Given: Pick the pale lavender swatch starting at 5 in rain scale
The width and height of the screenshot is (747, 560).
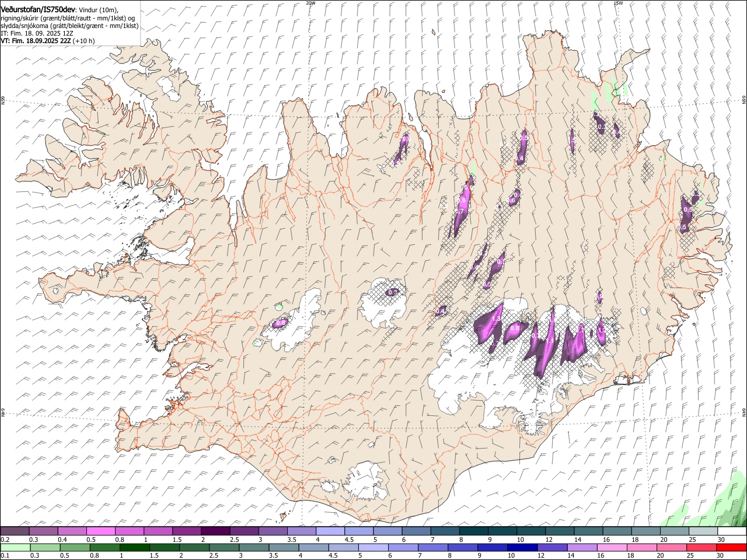Looking at the screenshot, I should [373, 547].
